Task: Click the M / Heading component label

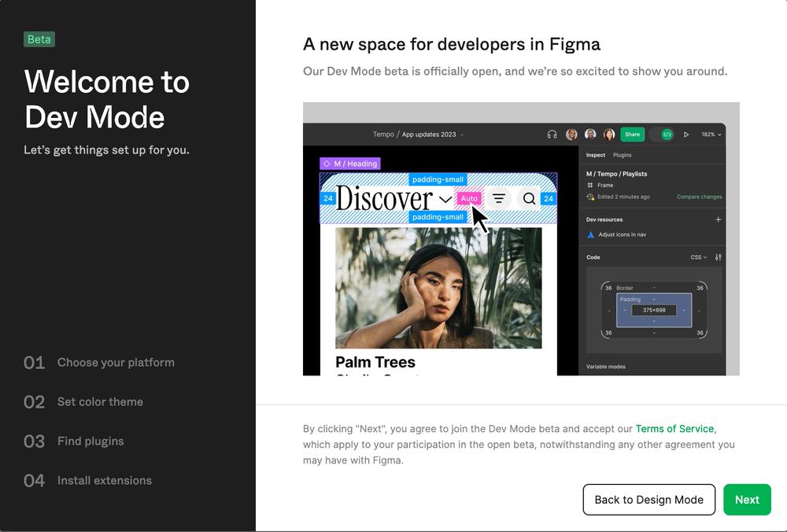Action: click(x=350, y=164)
